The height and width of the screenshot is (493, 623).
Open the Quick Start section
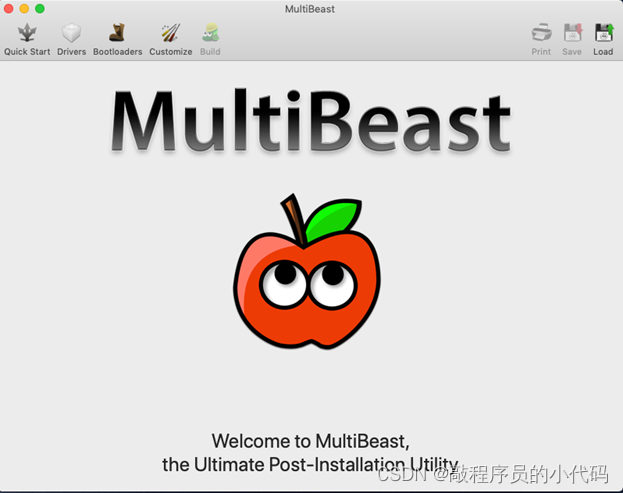27,39
